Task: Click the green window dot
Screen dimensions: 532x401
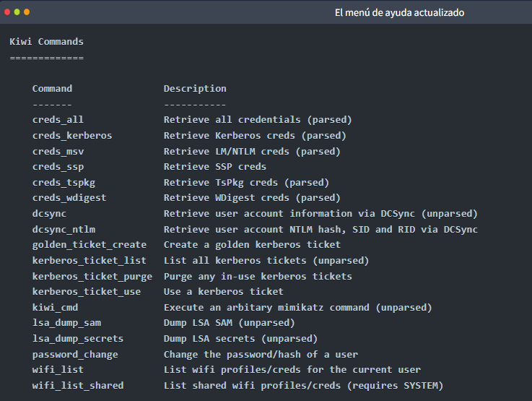Action: [17, 12]
